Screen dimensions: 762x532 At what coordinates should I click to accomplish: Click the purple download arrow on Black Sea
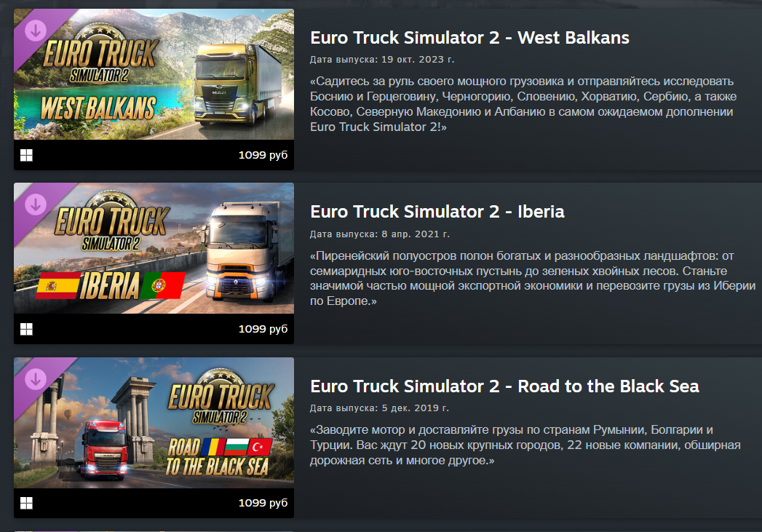click(x=36, y=379)
